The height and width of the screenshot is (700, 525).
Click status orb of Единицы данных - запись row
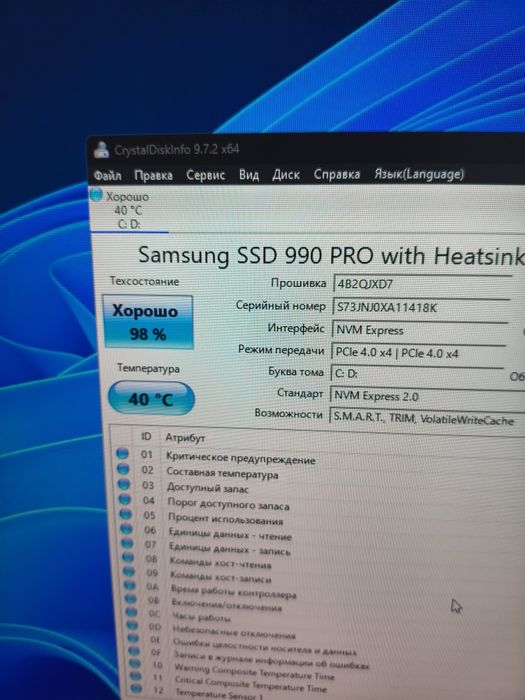coord(127,543)
